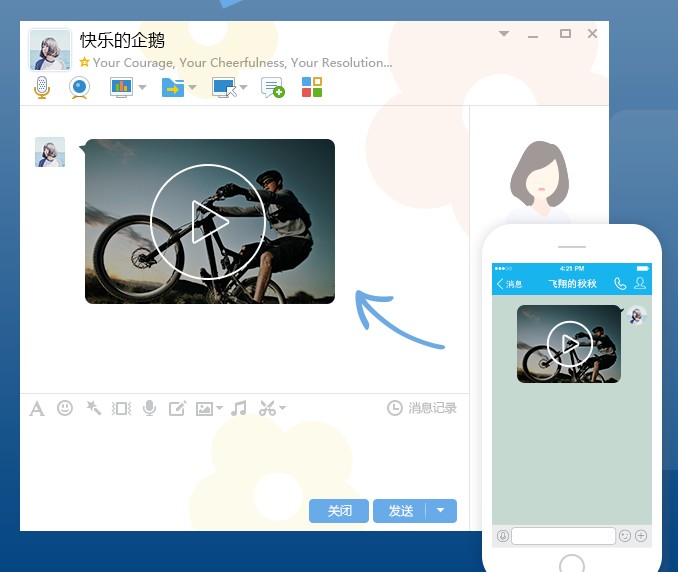Click the contact avatar in the header
Screen dimensions: 678x572
coord(50,50)
